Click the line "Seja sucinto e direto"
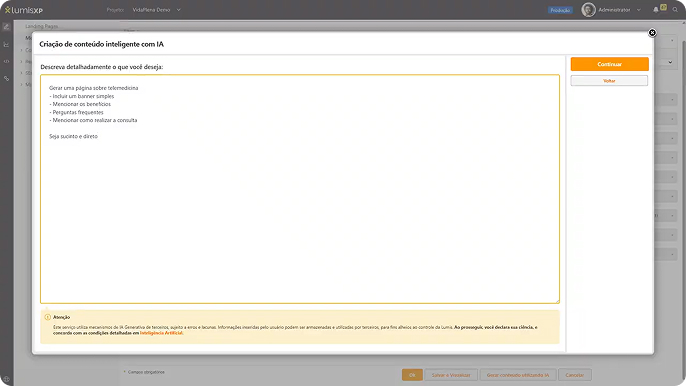Viewport: 686px width, 386px height. click(x=74, y=137)
